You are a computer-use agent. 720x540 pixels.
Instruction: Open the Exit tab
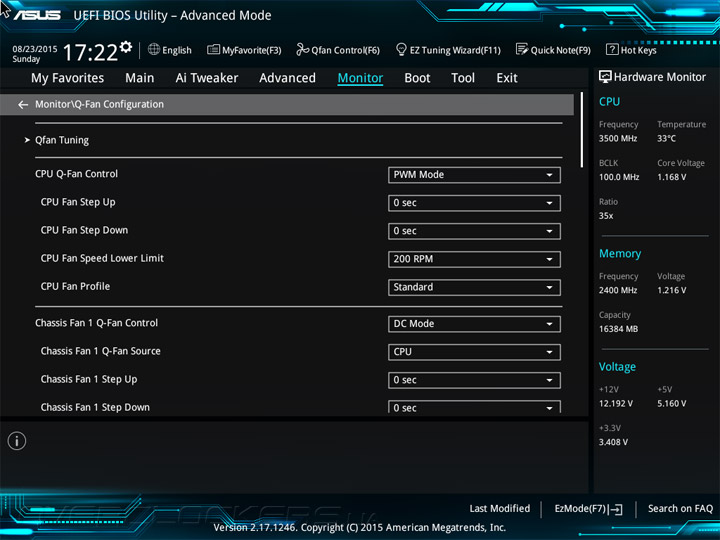(507, 78)
